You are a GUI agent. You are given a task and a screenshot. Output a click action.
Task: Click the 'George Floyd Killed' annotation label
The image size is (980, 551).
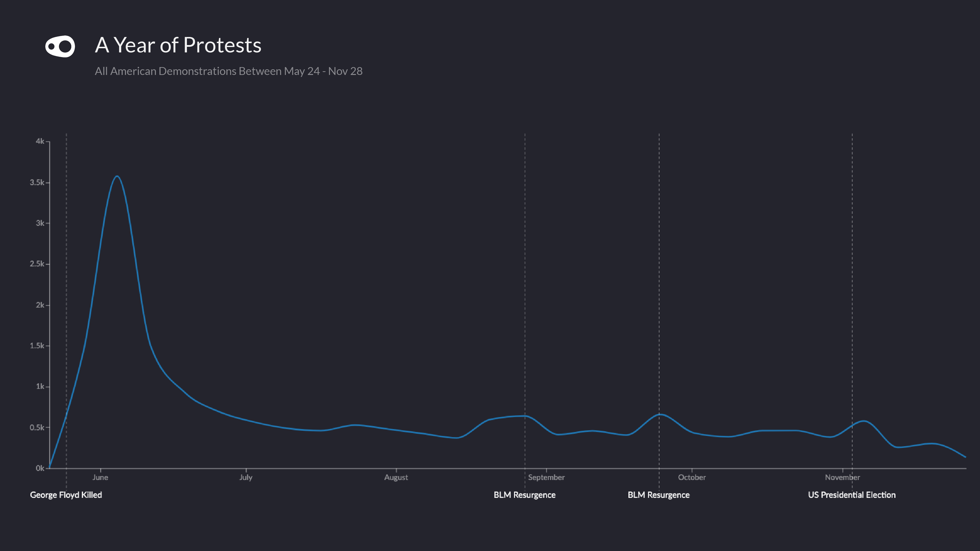[x=66, y=495]
